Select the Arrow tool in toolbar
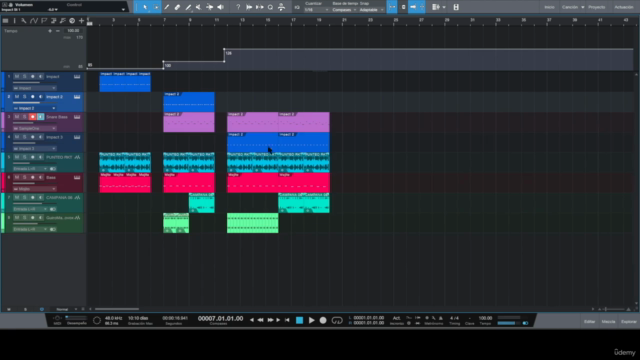 pyautogui.click(x=145, y=7)
